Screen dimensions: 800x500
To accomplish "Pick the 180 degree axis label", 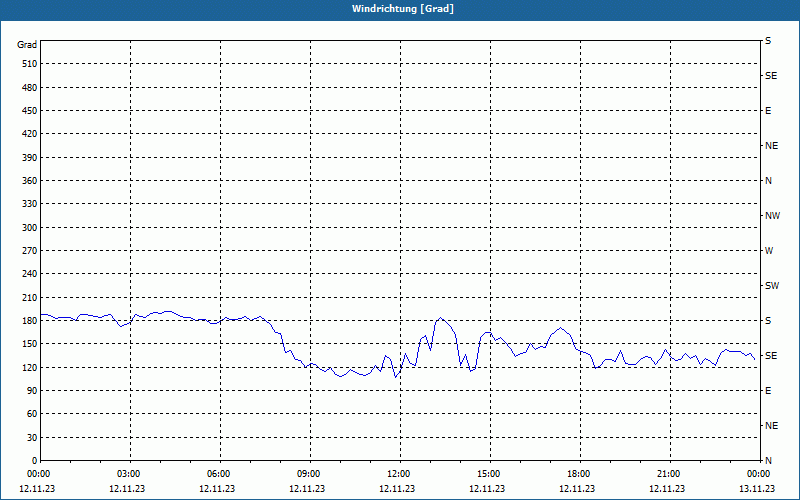I will point(30,320).
